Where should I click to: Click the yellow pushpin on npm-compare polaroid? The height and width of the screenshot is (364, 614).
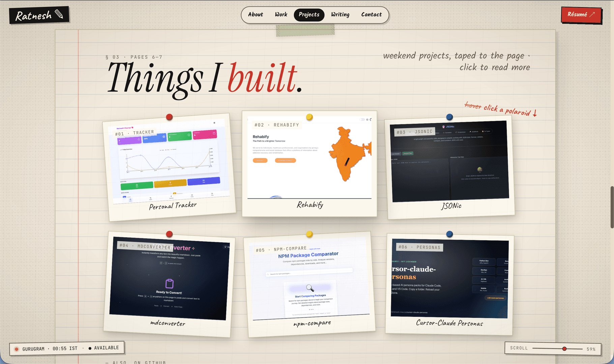point(309,234)
